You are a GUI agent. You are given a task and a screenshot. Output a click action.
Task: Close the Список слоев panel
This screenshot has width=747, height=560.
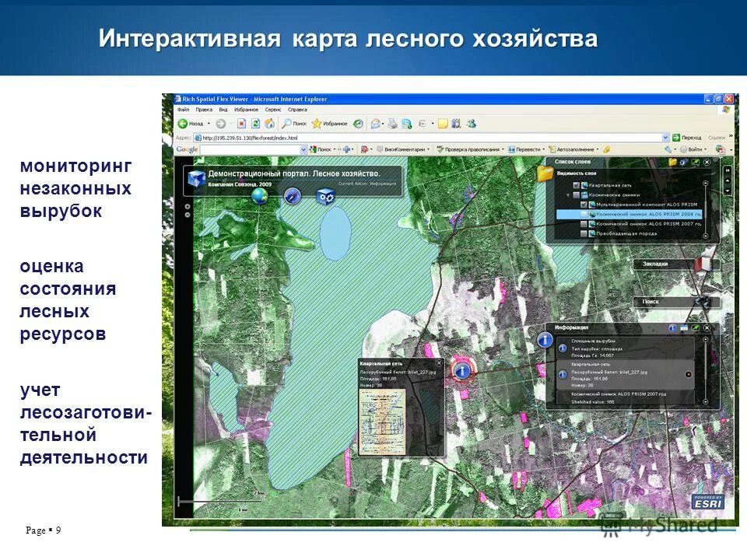click(x=707, y=162)
